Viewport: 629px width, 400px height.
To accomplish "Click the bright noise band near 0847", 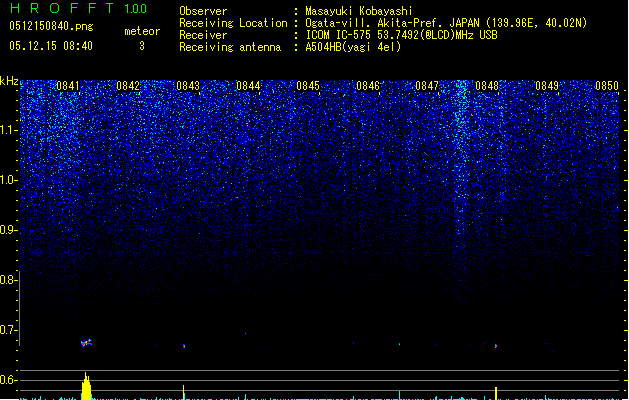I will 462,160.
